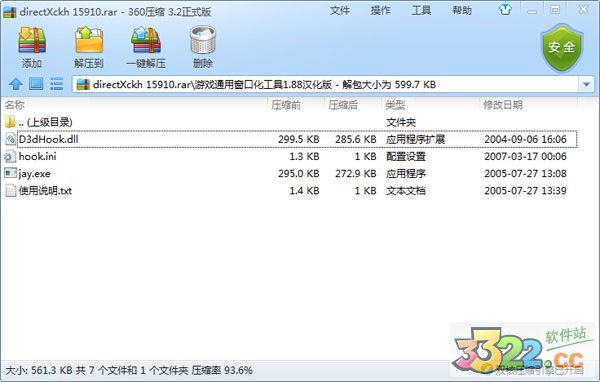
Task: Click the 应用程序扩展 type cell
Action: pyautogui.click(x=415, y=139)
